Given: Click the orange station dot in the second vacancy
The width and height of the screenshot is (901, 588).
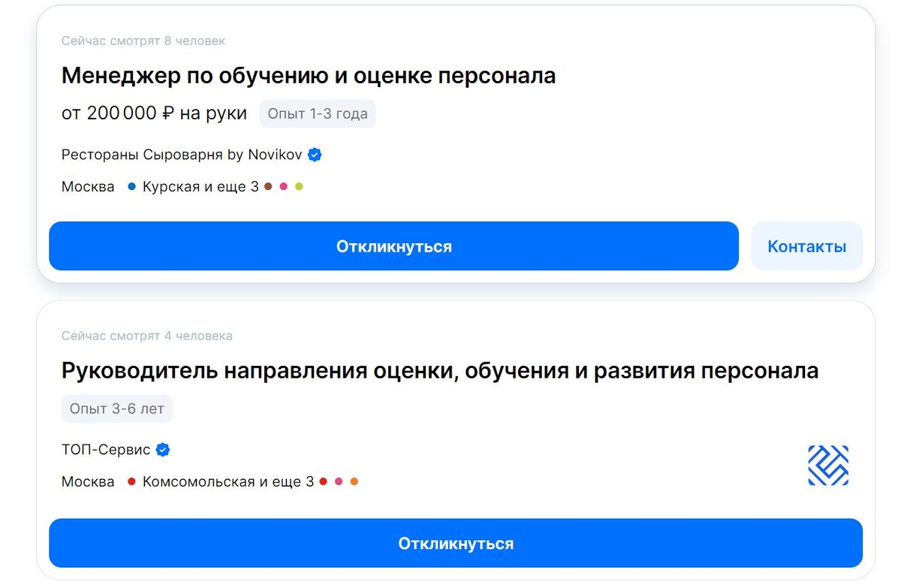Looking at the screenshot, I should coord(353,481).
